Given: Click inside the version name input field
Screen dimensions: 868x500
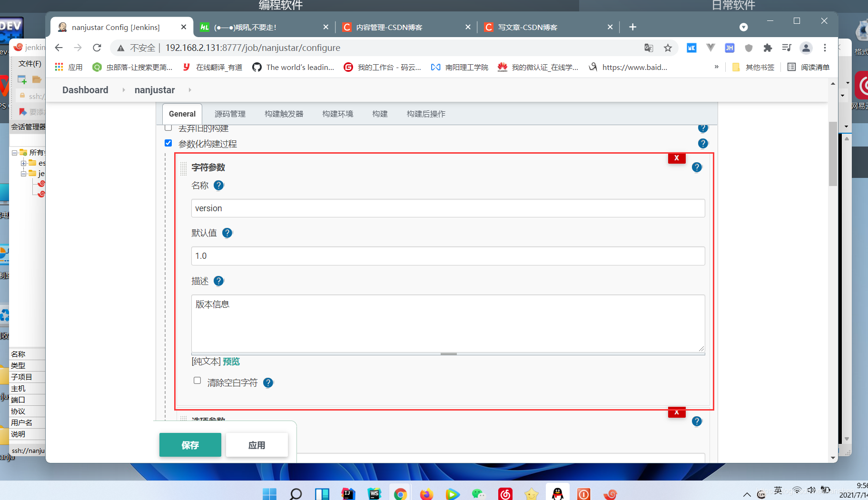Looking at the screenshot, I should (448, 208).
